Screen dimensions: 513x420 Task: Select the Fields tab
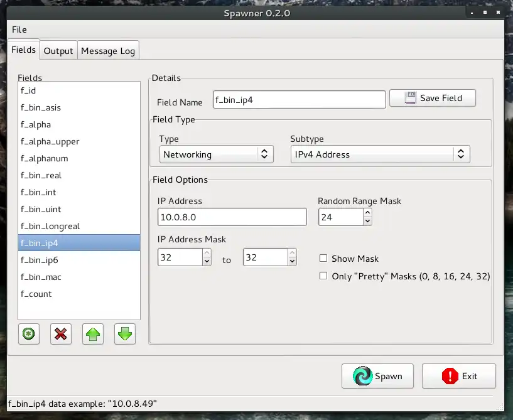click(x=24, y=50)
